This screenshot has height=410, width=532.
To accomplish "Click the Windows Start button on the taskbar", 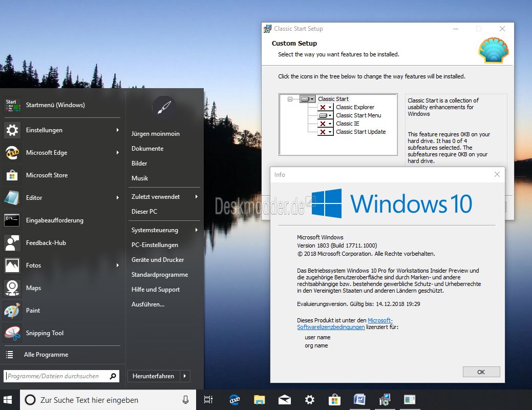I will pyautogui.click(x=8, y=400).
